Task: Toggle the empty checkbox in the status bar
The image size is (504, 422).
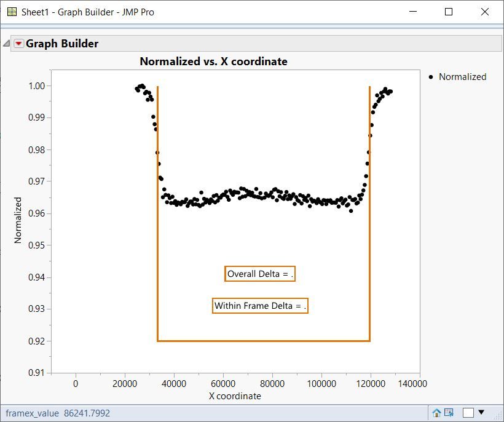Action: point(468,413)
